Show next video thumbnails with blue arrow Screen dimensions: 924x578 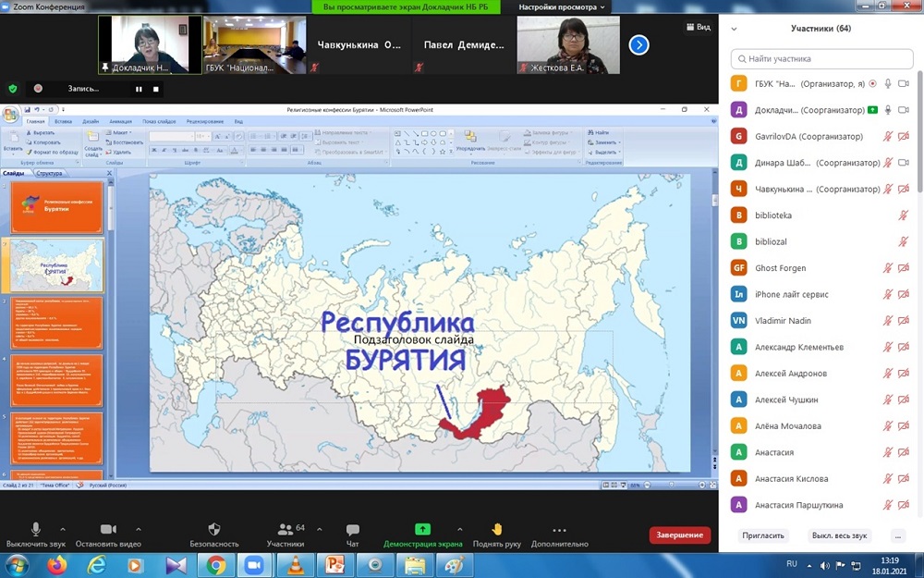(638, 44)
